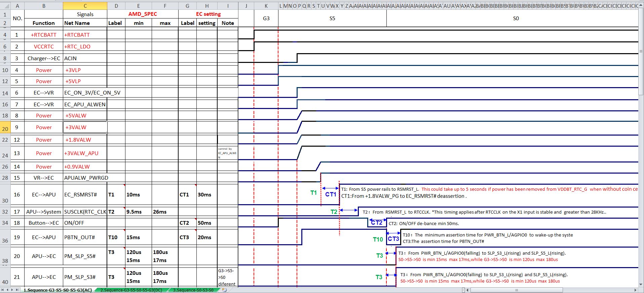Screen dimensions: 644x293
Task: Click the EC_ON_3V/EC_ON_5V cell
Action: [x=92, y=93]
